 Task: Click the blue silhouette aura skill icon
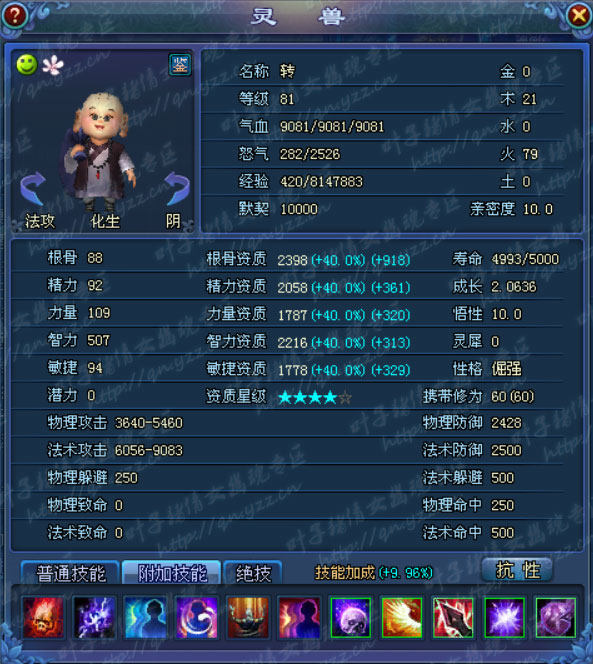click(145, 617)
